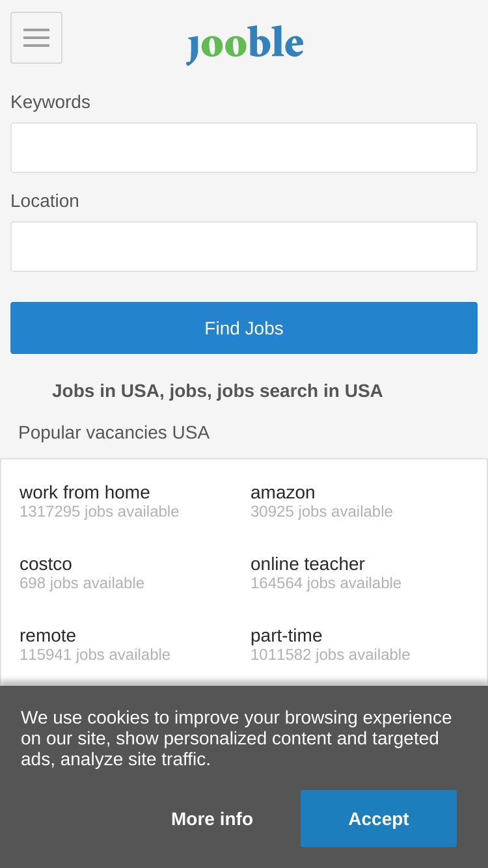The height and width of the screenshot is (868, 488).
Task: Tap the cookie banner message text
Action: 236,739
